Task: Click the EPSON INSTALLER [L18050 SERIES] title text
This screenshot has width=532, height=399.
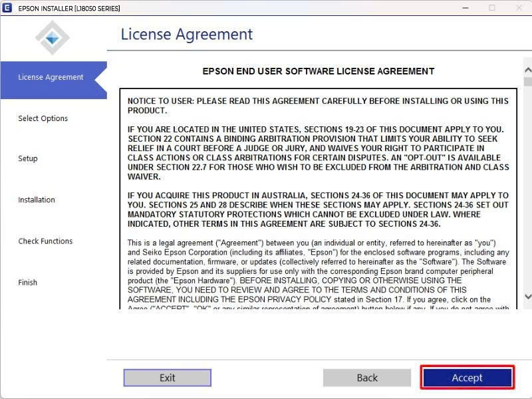Action: pyautogui.click(x=69, y=8)
